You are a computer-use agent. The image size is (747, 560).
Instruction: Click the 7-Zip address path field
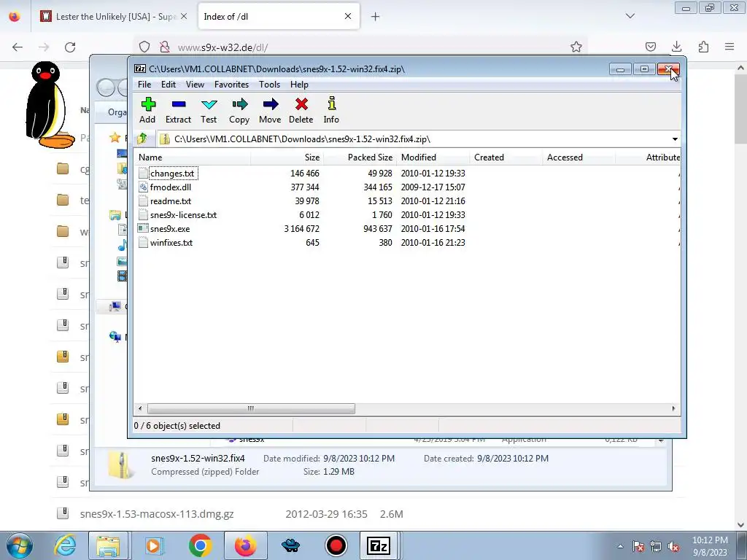click(414, 139)
